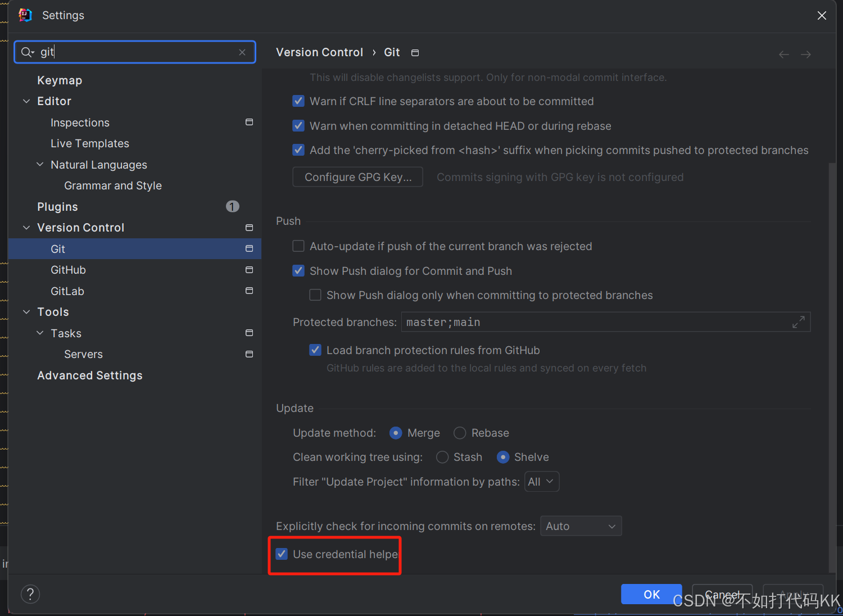Enable Auto-update if push was rejected
Image resolution: width=843 pixels, height=616 pixels.
[x=298, y=246]
